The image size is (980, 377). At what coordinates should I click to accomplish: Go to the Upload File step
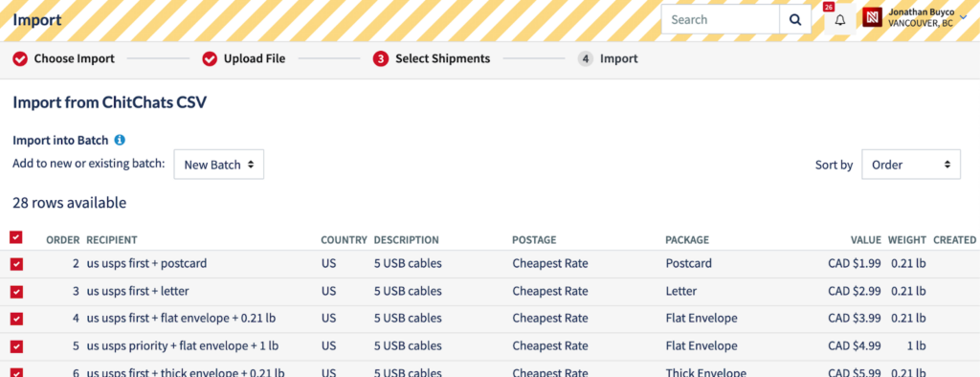[x=255, y=58]
